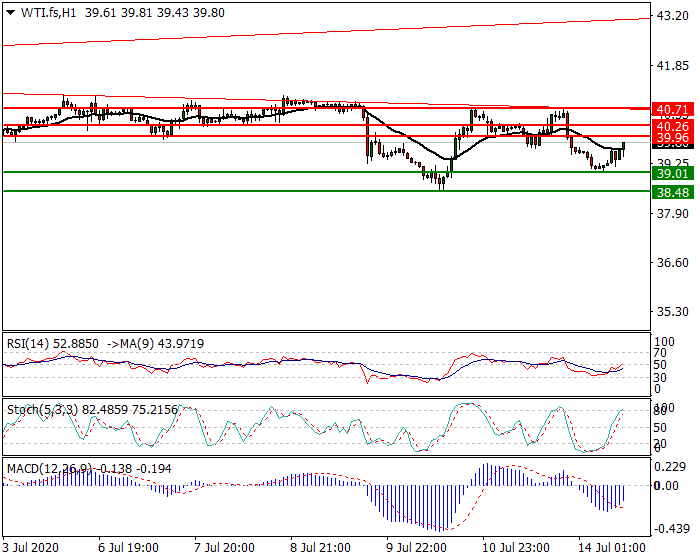Click the 6 Jul 19:00 time axis label
The image size is (700, 560).
click(x=128, y=547)
